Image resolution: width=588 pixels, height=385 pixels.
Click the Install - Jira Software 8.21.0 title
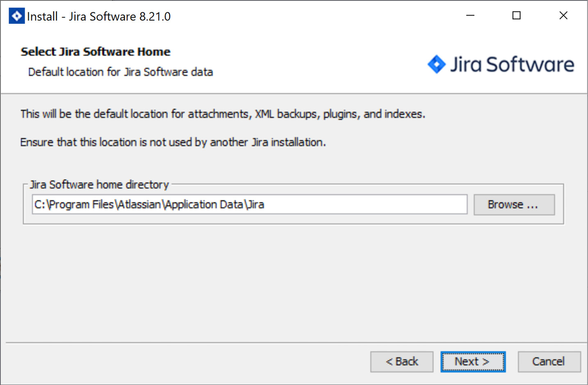[98, 16]
